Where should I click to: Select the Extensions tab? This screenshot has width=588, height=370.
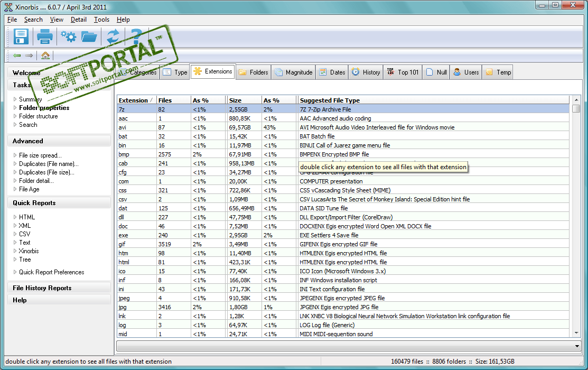coord(212,71)
